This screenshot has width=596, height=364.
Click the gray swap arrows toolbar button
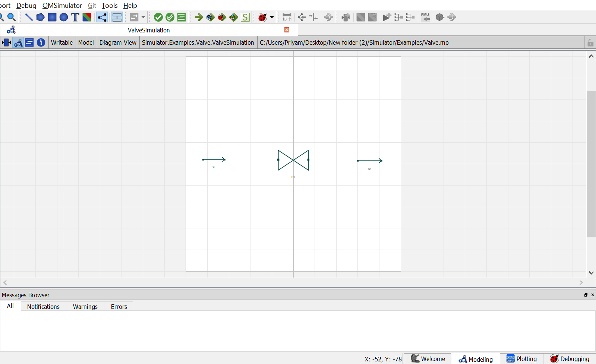(x=134, y=17)
